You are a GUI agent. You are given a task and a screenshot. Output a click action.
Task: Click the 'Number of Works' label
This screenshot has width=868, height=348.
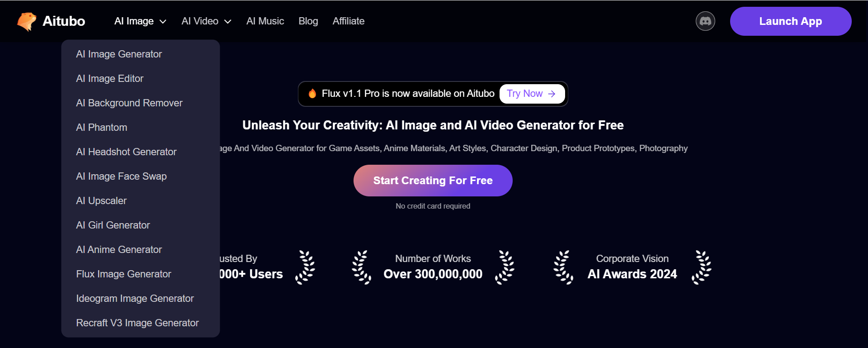(x=433, y=259)
